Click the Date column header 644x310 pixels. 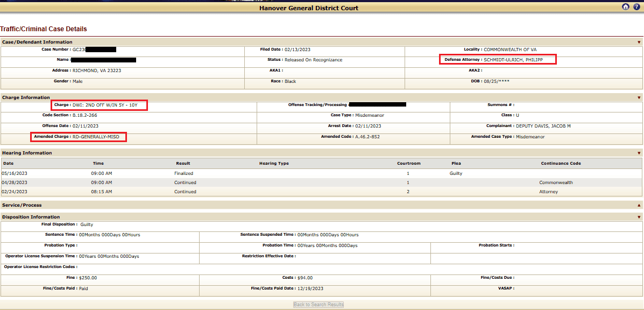pyautogui.click(x=9, y=163)
